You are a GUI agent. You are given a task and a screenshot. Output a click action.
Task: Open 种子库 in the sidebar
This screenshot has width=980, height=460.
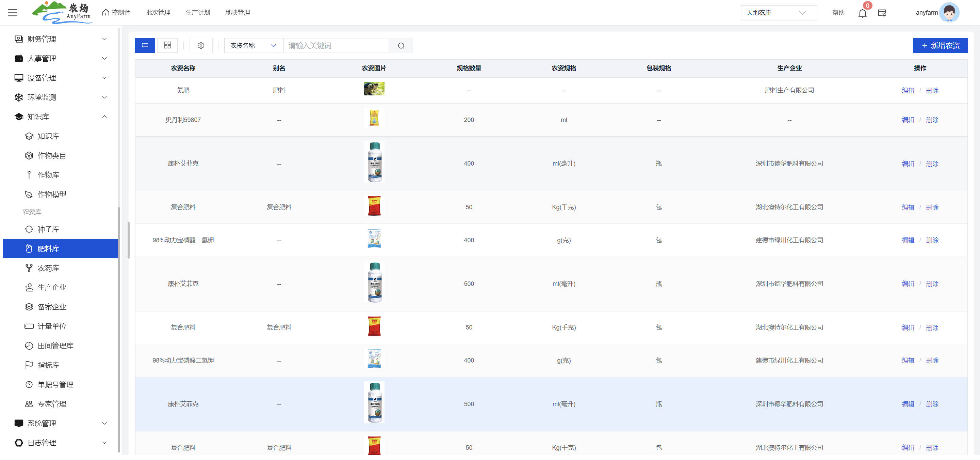(48, 229)
